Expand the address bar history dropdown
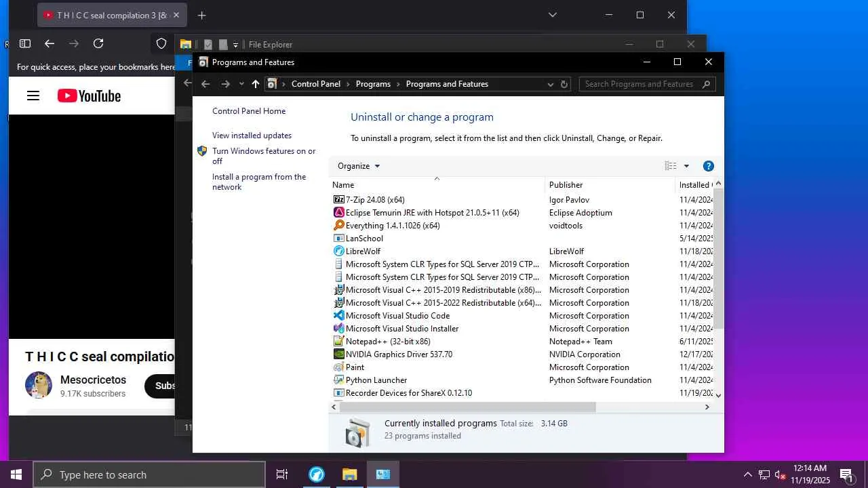 click(550, 84)
